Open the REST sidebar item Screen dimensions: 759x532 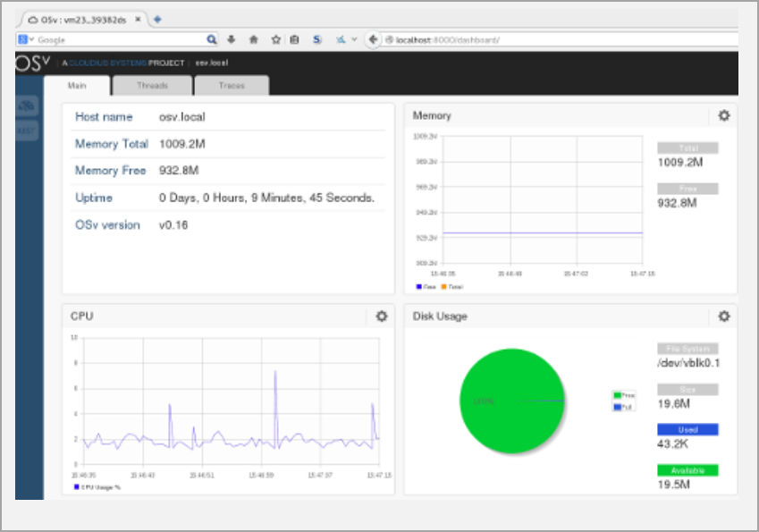(26, 131)
